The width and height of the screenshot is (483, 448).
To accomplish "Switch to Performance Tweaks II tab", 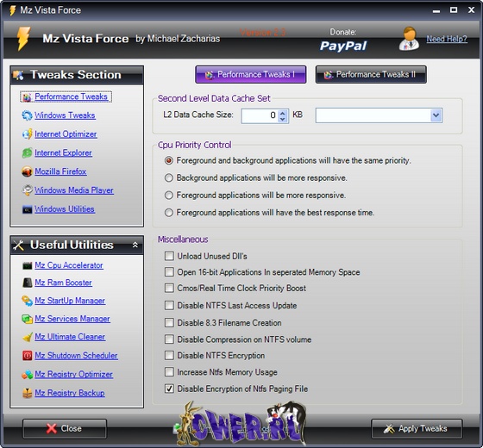I will (371, 74).
